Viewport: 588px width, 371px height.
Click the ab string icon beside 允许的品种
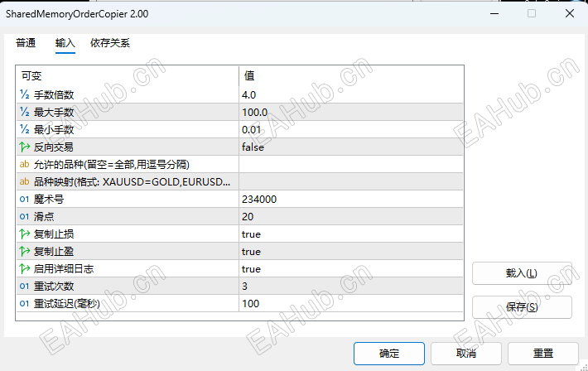24,164
